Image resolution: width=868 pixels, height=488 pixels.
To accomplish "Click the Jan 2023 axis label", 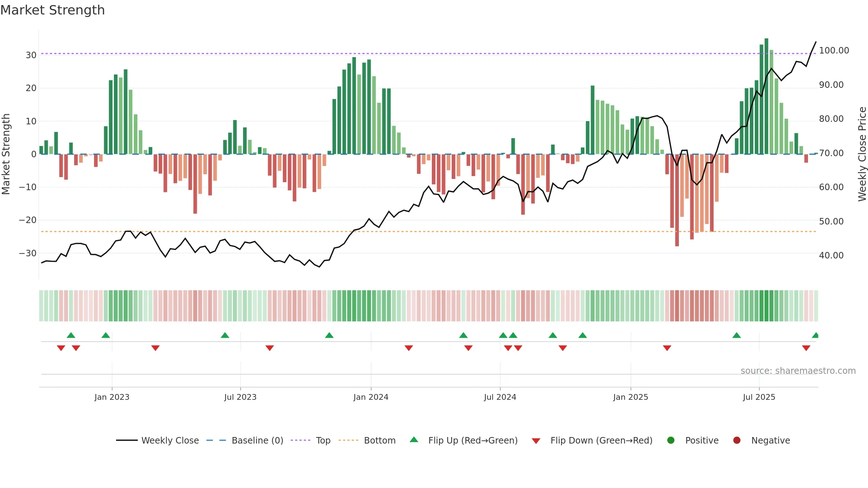I will [x=112, y=397].
